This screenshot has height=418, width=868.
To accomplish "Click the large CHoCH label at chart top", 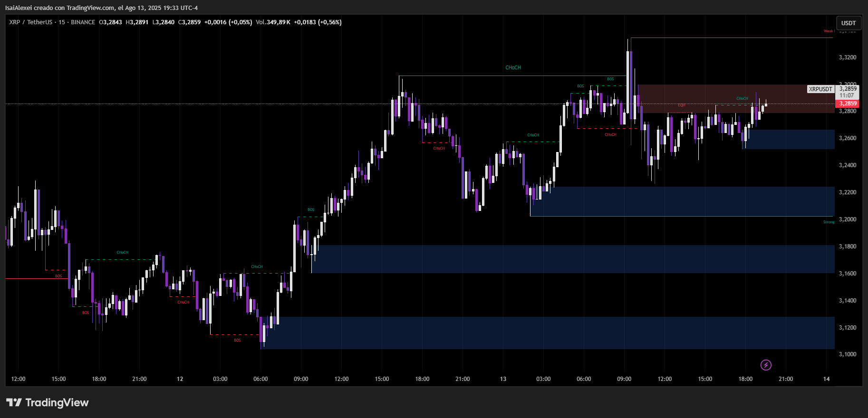I will [x=513, y=68].
